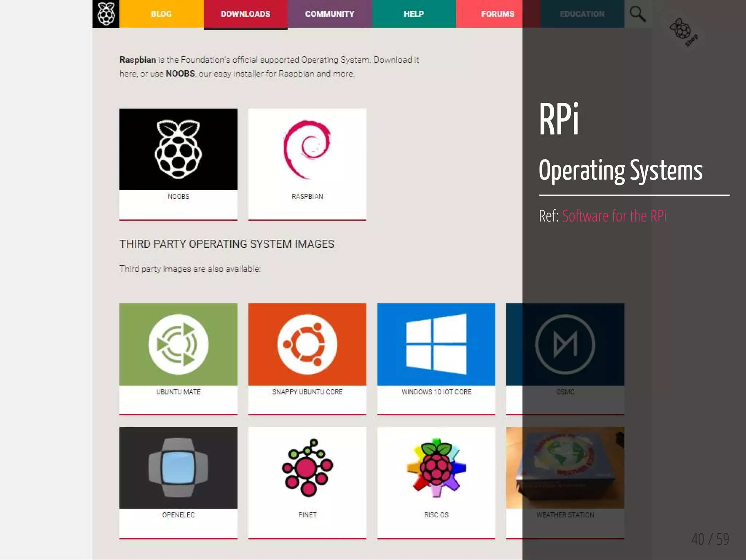Click the bold Raspbian link in intro

coord(138,60)
